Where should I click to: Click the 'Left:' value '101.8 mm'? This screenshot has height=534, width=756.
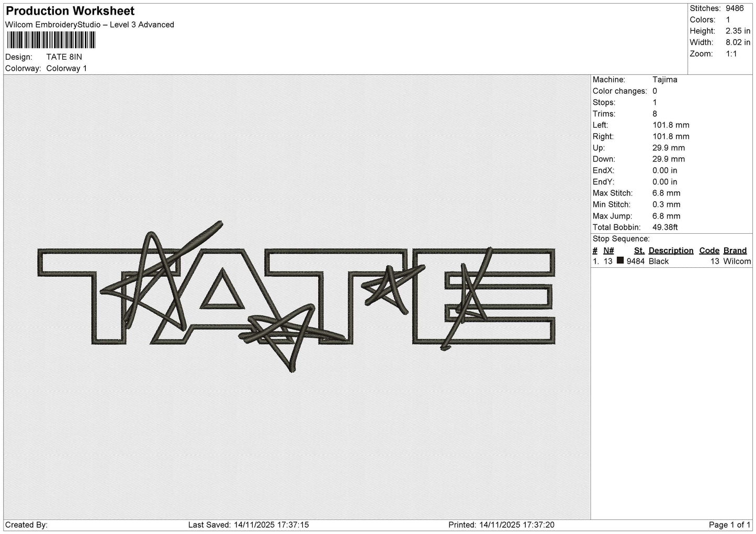[671, 125]
